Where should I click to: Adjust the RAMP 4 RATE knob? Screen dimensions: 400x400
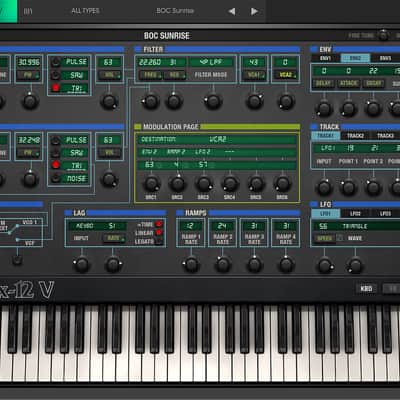[286, 265]
